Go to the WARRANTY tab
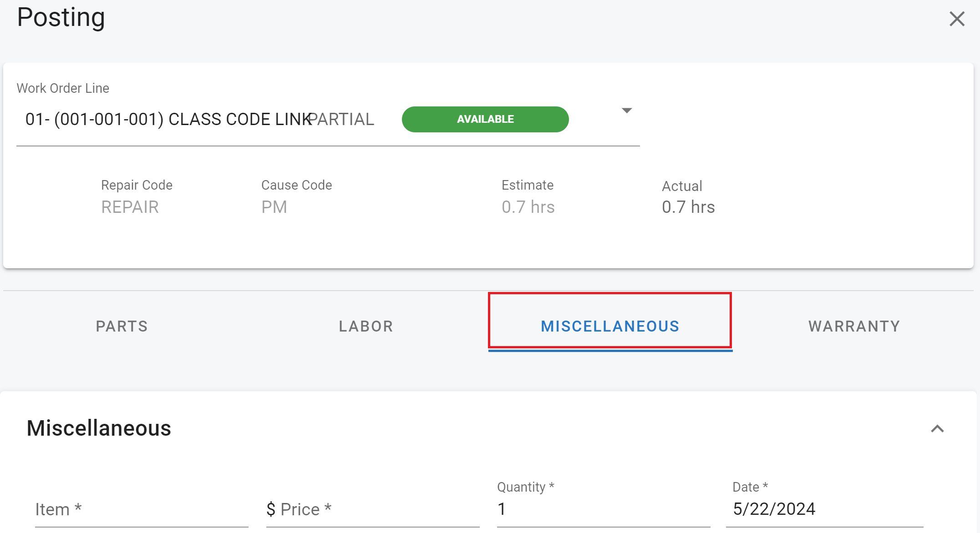Viewport: 980px width, 533px height. pos(854,326)
